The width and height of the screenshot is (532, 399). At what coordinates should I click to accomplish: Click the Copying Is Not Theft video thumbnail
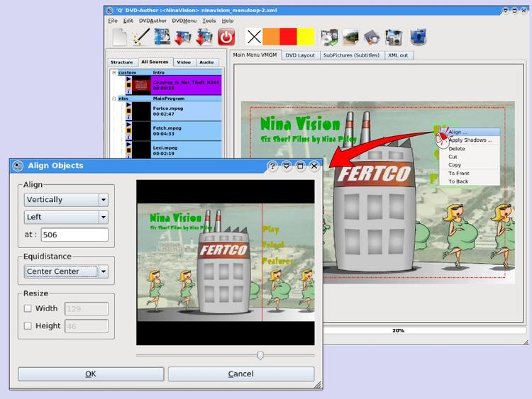point(141,85)
